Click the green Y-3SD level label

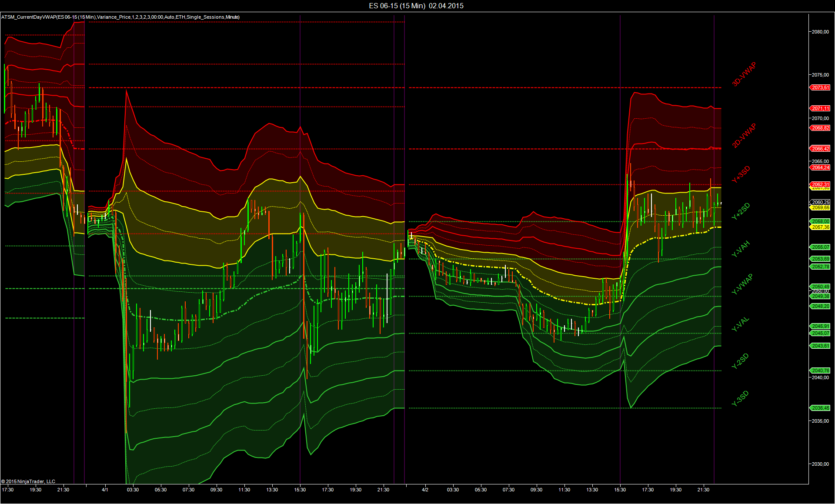pos(740,398)
